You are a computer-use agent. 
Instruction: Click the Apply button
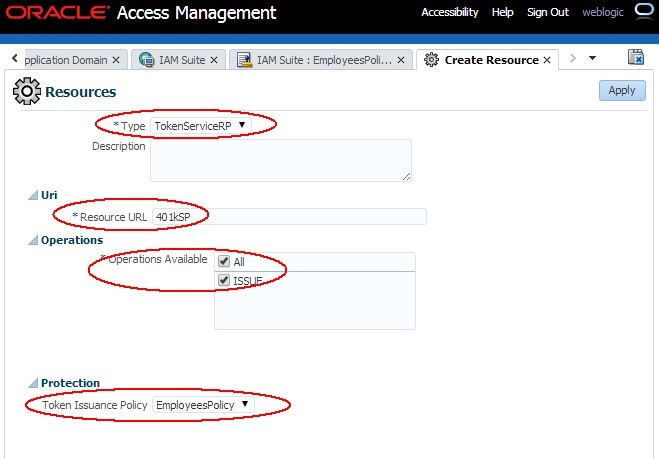point(622,90)
